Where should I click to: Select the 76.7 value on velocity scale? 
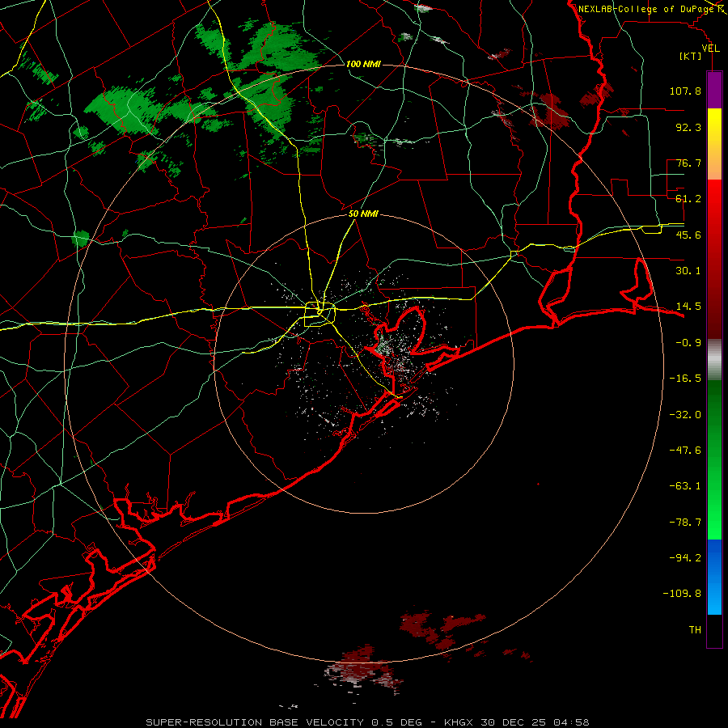click(x=688, y=163)
